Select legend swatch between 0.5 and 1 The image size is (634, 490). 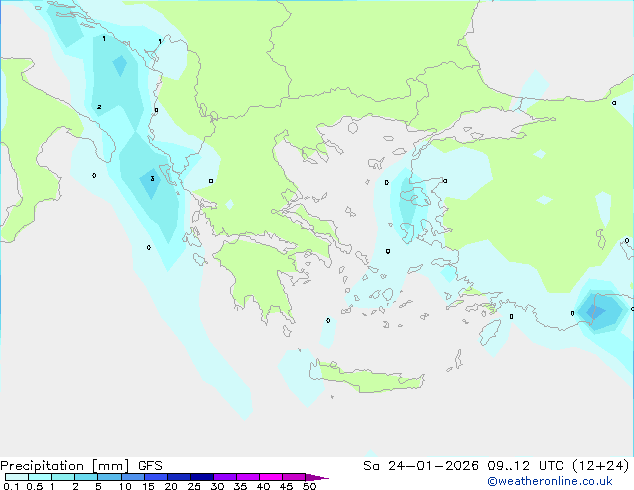click(40, 477)
